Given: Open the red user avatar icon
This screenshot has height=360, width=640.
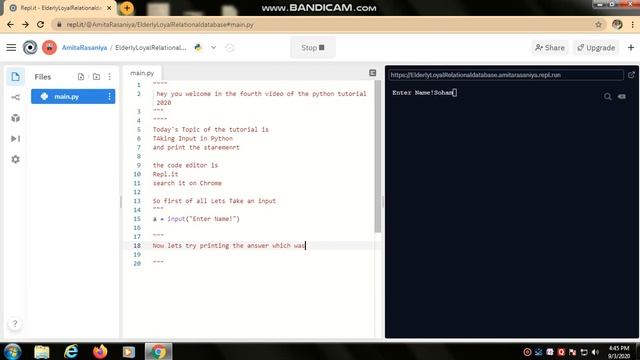Looking at the screenshot, I should click(49, 48).
